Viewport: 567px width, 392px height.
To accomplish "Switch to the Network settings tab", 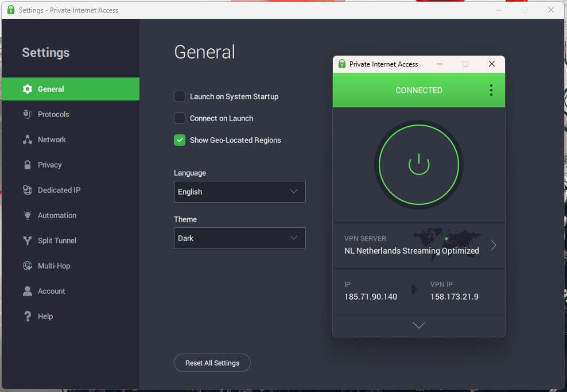I will (71, 139).
